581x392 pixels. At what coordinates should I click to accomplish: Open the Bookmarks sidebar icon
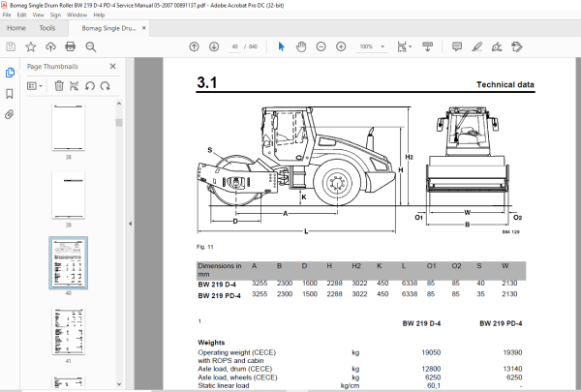point(10,94)
